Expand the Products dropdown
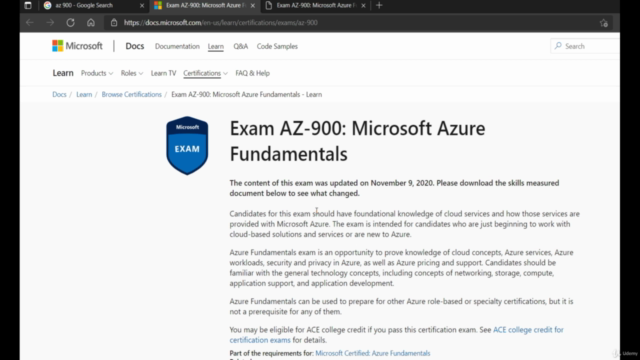 coord(97,73)
